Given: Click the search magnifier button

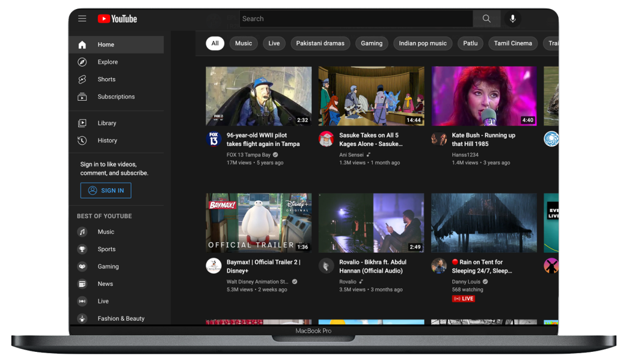Looking at the screenshot, I should point(486,19).
